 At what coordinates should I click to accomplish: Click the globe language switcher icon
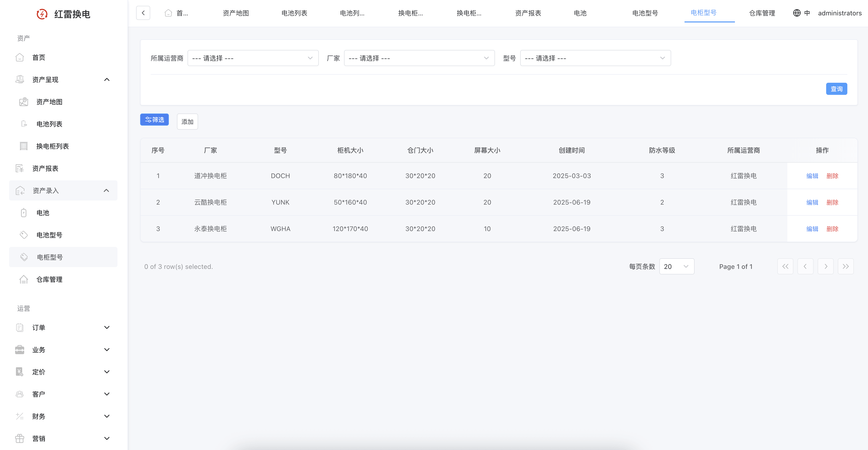click(797, 13)
